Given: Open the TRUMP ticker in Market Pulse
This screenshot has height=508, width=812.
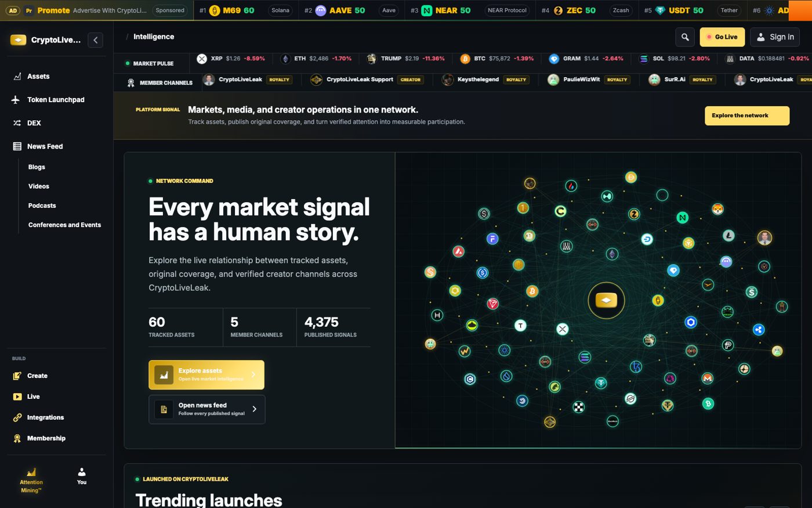Looking at the screenshot, I should [406, 59].
